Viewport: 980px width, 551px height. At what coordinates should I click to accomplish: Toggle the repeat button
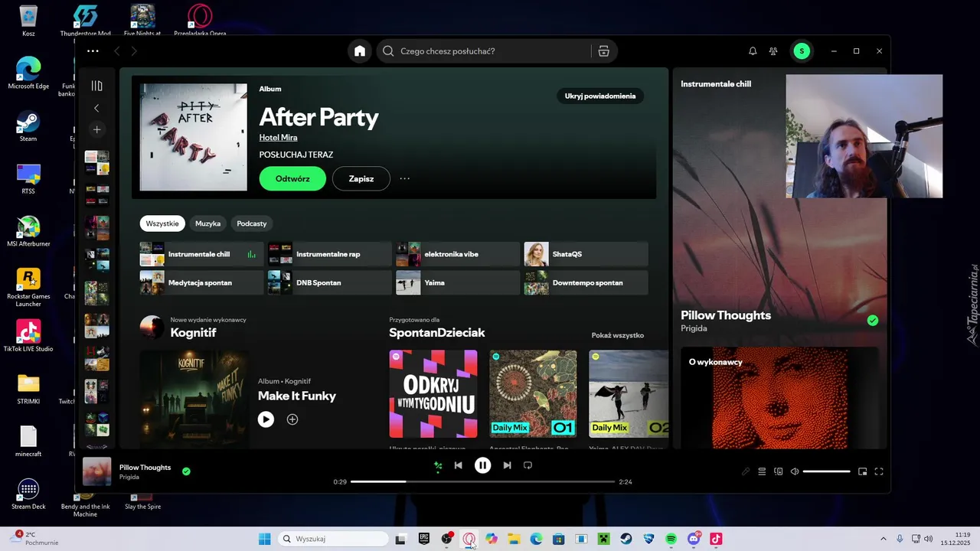click(528, 465)
